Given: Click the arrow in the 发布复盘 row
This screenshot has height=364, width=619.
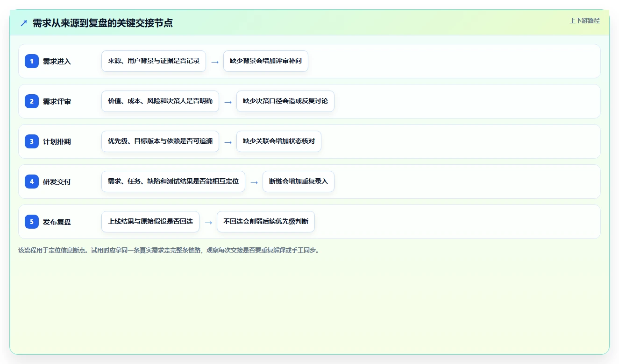Looking at the screenshot, I should pyautogui.click(x=208, y=222).
